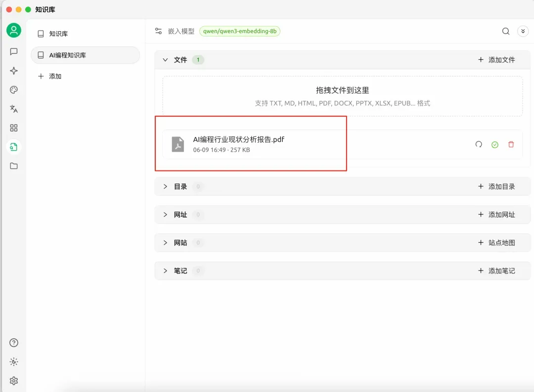Open the settings gear icon

pyautogui.click(x=14, y=381)
